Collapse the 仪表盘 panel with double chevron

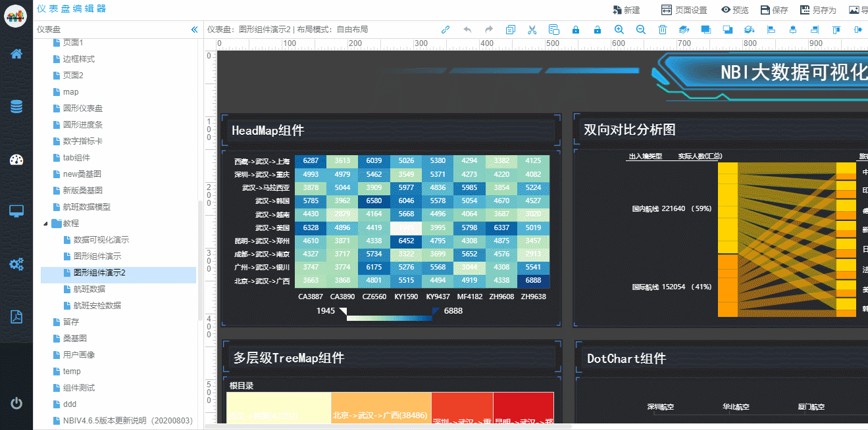pyautogui.click(x=194, y=30)
